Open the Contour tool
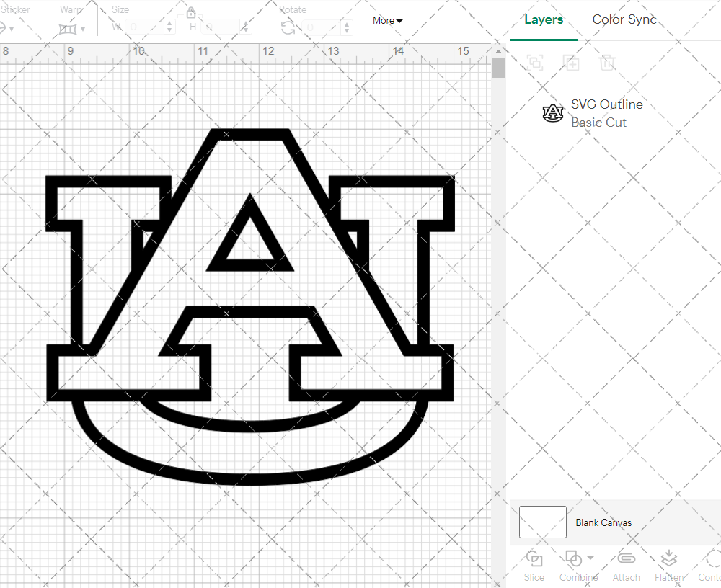The width and height of the screenshot is (721, 588). tap(709, 566)
